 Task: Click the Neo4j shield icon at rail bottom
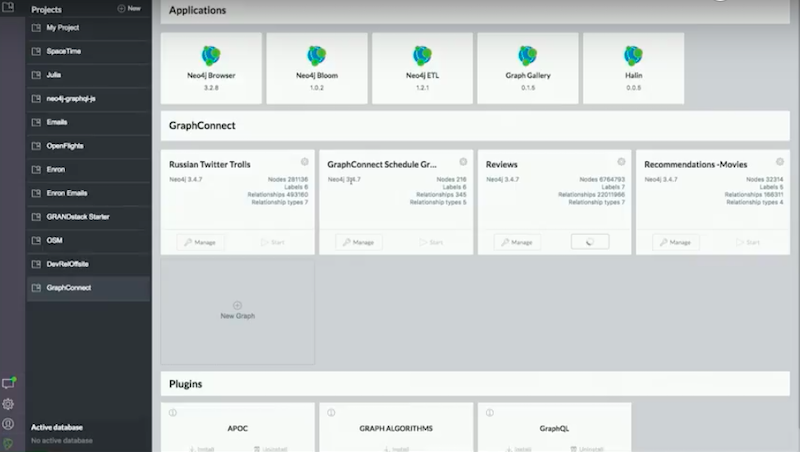pyautogui.click(x=8, y=443)
